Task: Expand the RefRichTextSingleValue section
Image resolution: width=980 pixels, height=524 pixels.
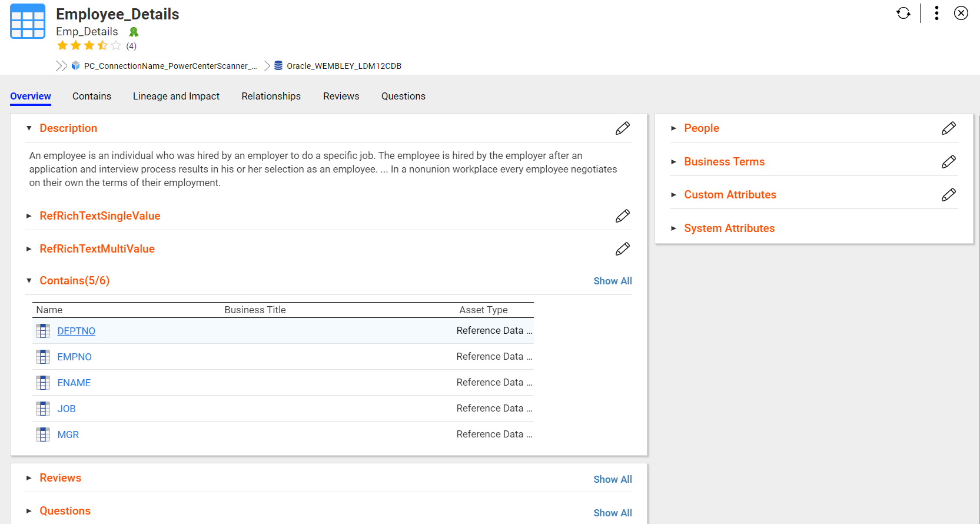Action: click(x=29, y=216)
